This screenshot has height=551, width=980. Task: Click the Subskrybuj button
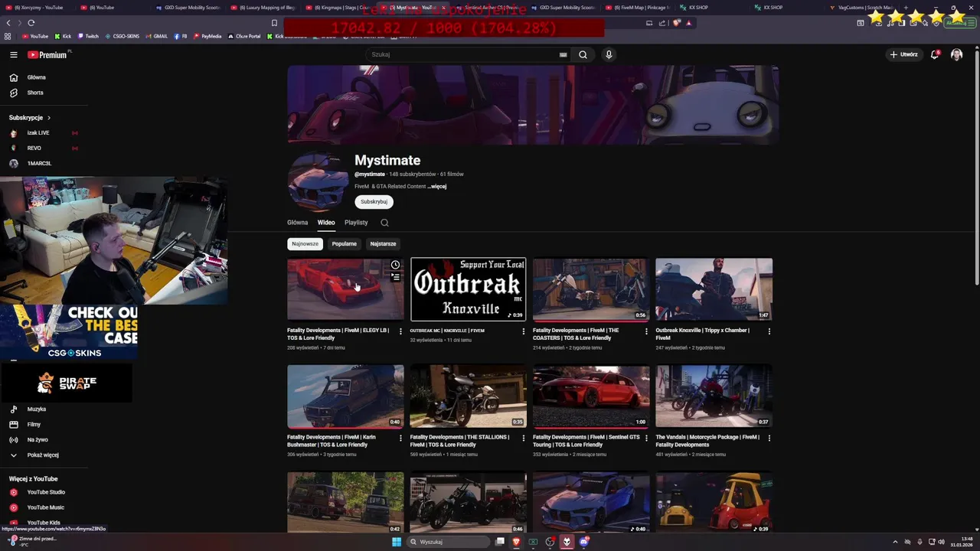coord(374,201)
